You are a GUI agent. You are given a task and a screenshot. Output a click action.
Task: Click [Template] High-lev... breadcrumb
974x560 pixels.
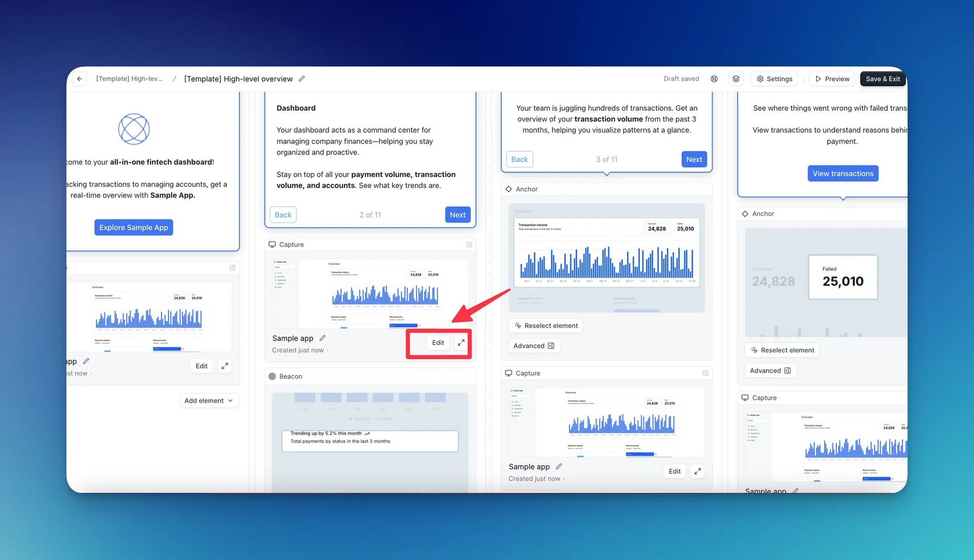tap(129, 79)
